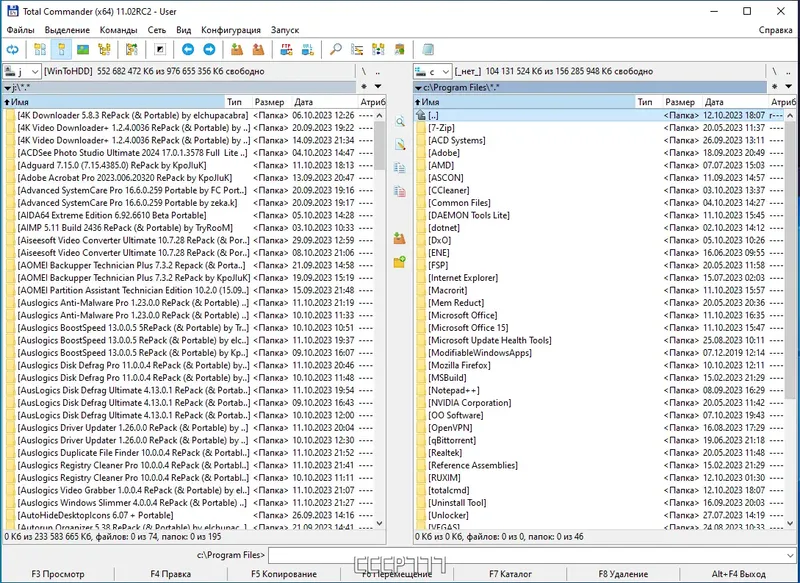Open the right panel directory hotlist asterisk
This screenshot has width=800, height=583.
[774, 87]
